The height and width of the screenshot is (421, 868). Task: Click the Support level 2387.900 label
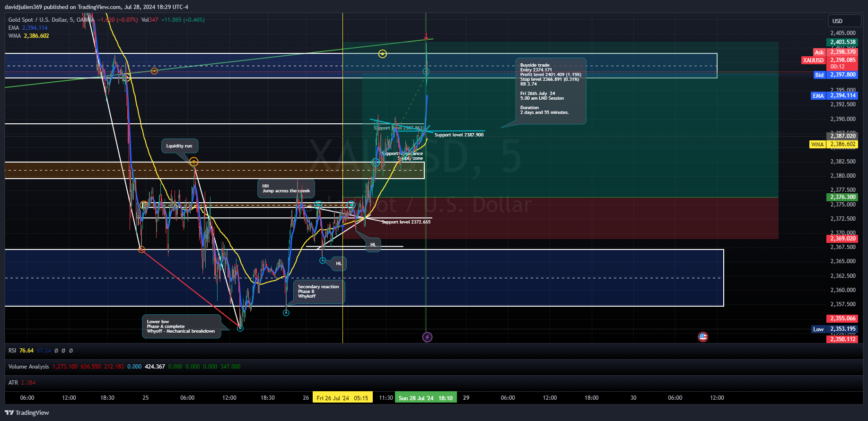(x=459, y=135)
